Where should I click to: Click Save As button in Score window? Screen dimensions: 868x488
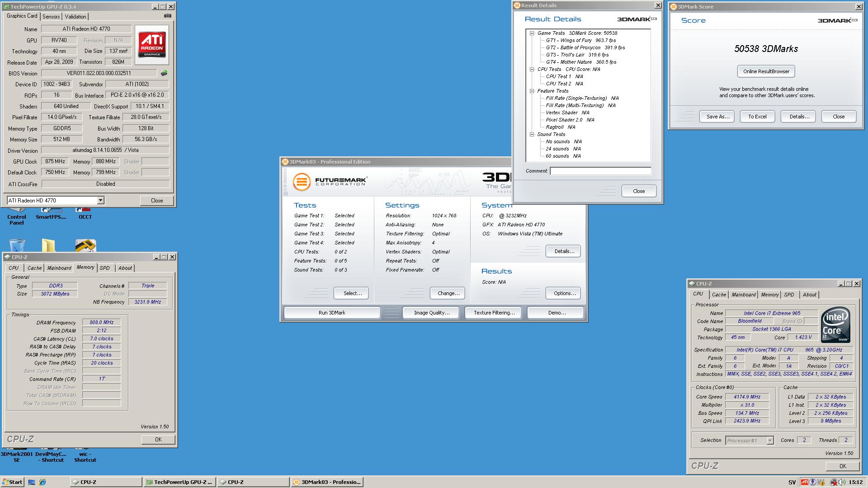pos(717,117)
